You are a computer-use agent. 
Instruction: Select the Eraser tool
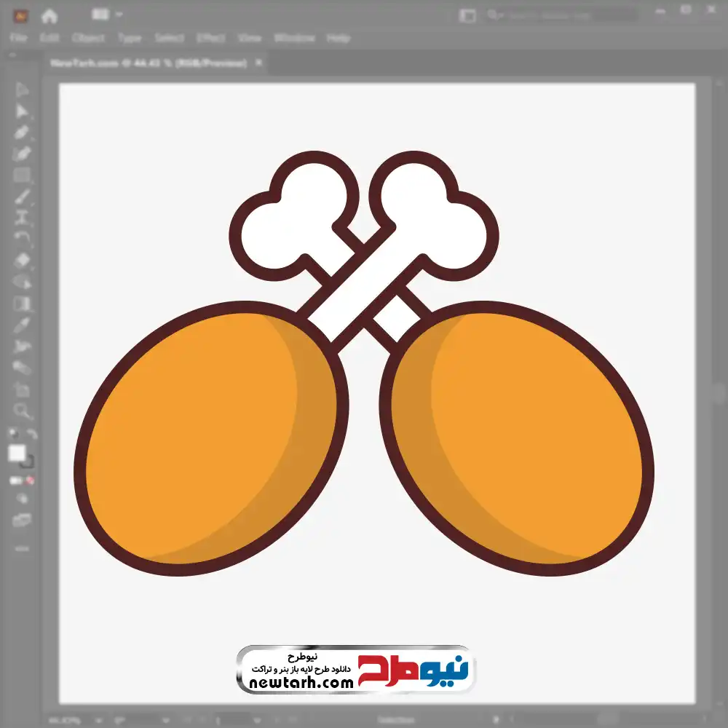(23, 260)
